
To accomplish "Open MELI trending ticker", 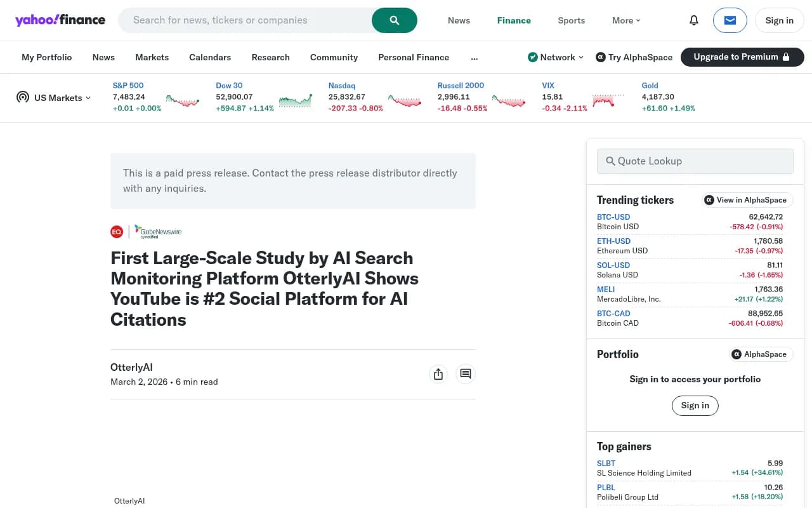I will (x=606, y=290).
